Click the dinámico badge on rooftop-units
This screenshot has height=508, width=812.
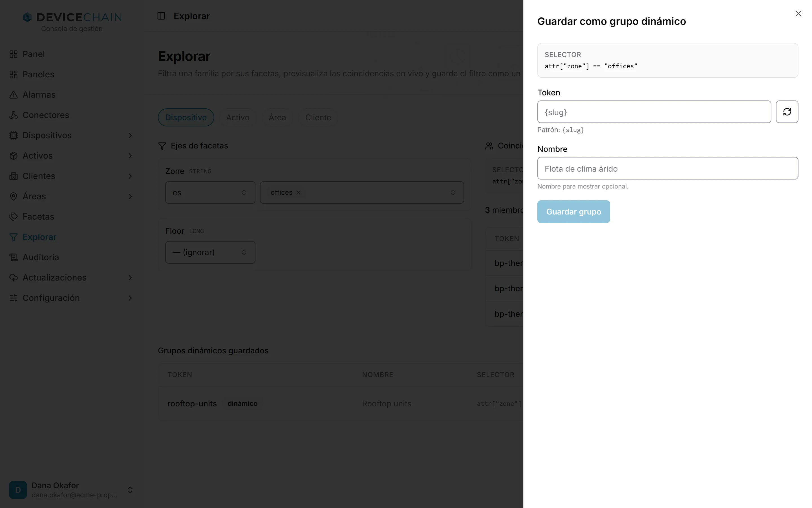242,404
